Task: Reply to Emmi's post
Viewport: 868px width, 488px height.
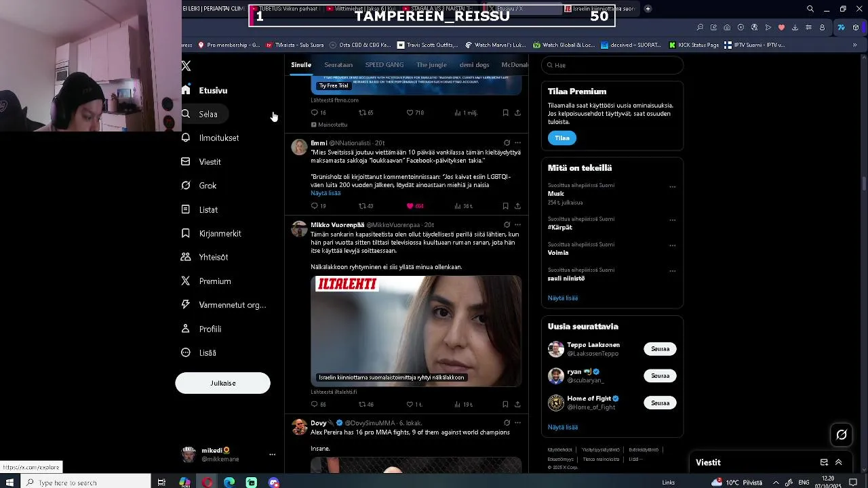Action: pos(318,206)
